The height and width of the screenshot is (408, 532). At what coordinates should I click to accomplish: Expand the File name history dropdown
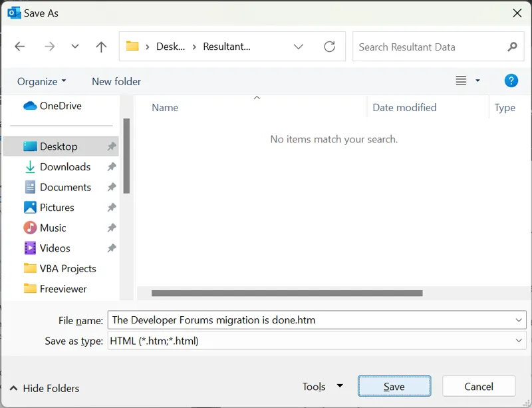point(519,320)
